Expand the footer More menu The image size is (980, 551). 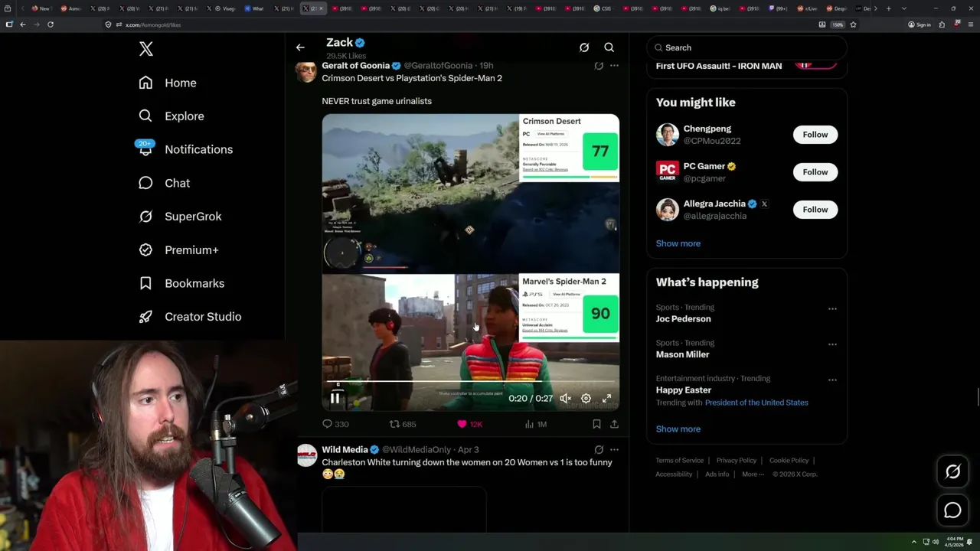click(753, 474)
